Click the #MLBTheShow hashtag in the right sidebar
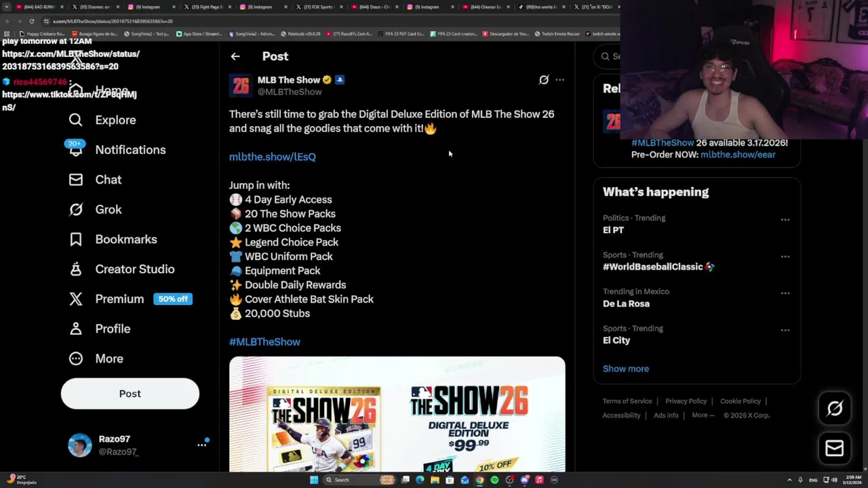Viewport: 868px width, 488px height. 663,143
